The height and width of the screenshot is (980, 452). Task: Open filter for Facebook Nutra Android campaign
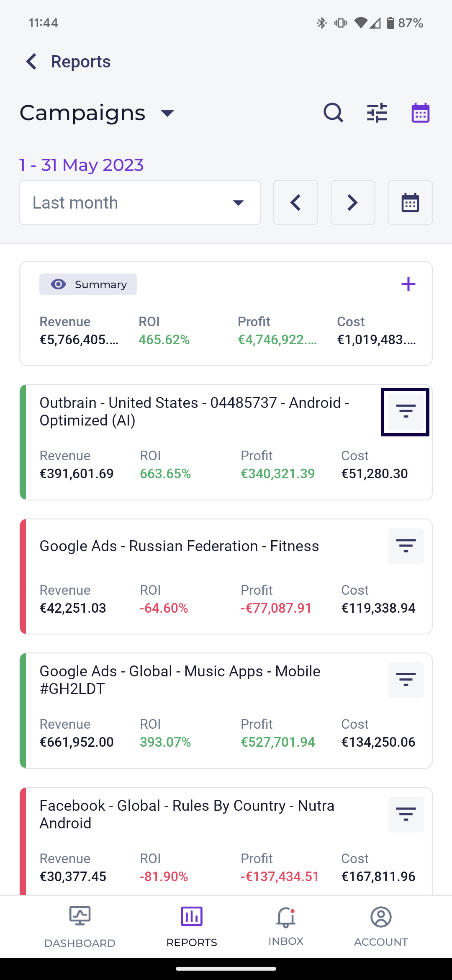pos(406,815)
